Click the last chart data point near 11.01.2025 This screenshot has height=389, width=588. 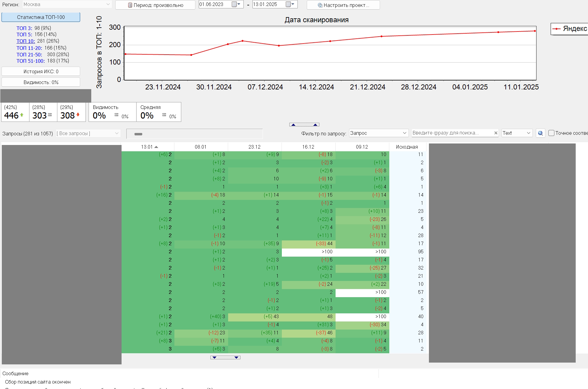[535, 31]
